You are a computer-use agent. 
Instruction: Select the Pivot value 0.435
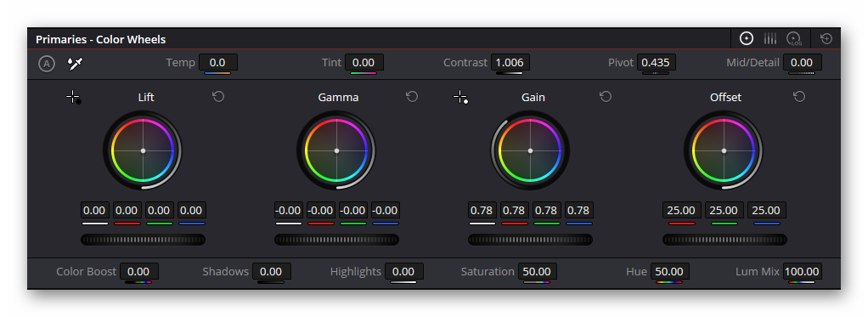click(x=656, y=63)
